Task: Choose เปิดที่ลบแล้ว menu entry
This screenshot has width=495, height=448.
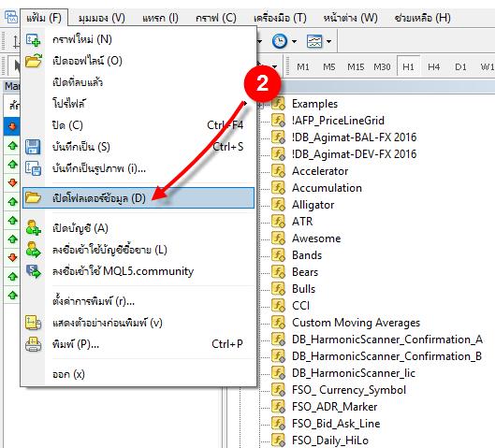Action: pos(138,82)
